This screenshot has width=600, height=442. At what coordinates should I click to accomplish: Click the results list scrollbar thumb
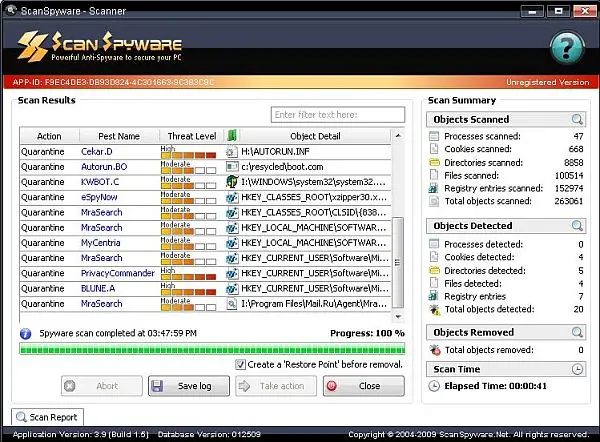(x=398, y=263)
